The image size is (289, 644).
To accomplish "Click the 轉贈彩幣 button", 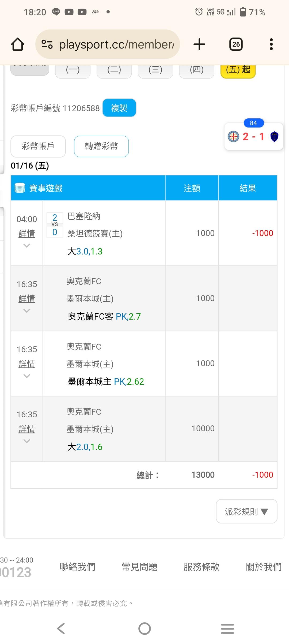I will point(101,146).
